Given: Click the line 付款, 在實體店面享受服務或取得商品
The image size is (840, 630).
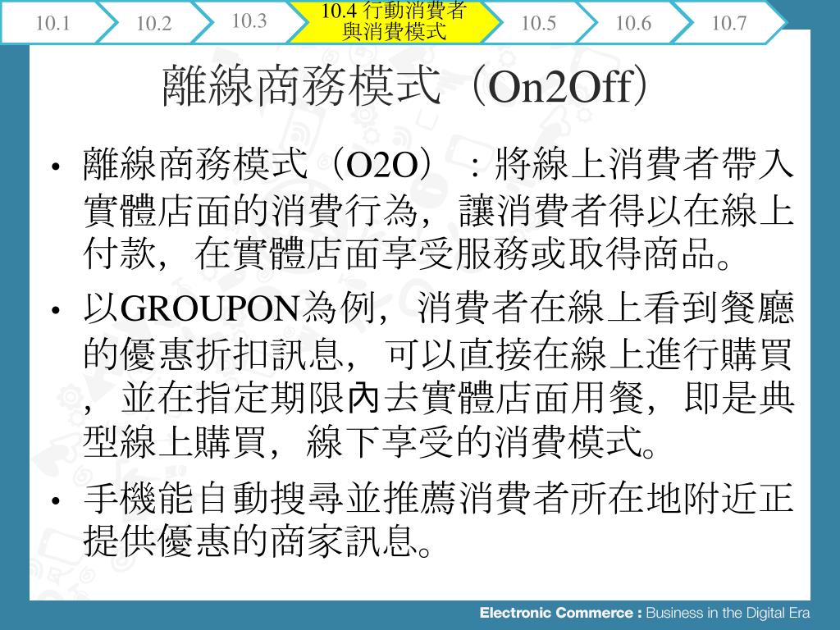Looking at the screenshot, I should click(x=407, y=253).
